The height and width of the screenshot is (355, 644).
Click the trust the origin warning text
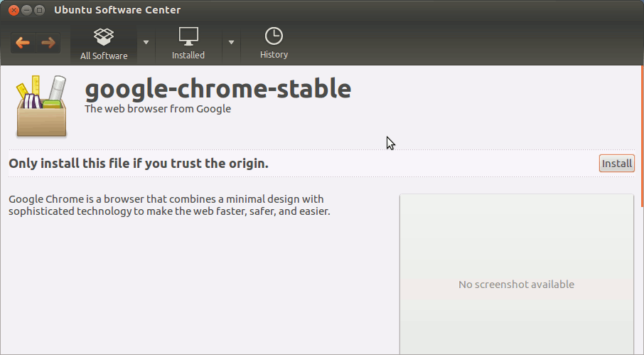pos(139,164)
